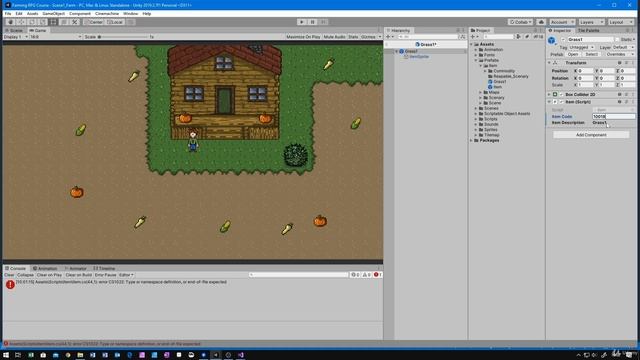The width and height of the screenshot is (640, 360).
Task: Click the Step frame button
Action: [323, 22]
